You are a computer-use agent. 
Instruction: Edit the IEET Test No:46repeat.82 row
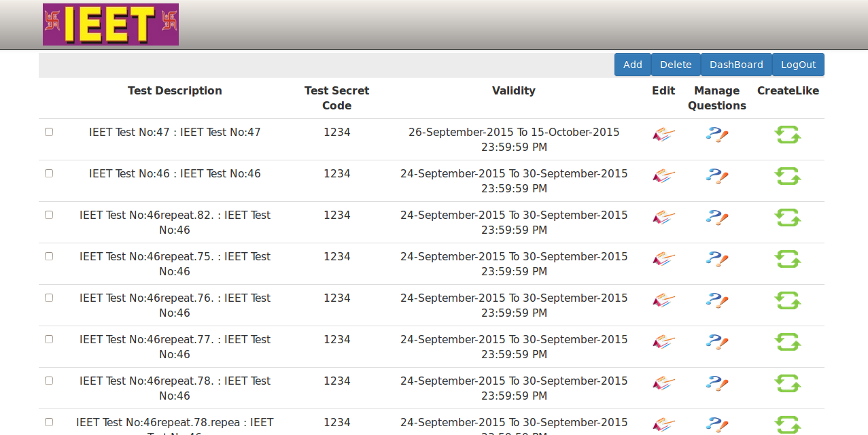[663, 218]
